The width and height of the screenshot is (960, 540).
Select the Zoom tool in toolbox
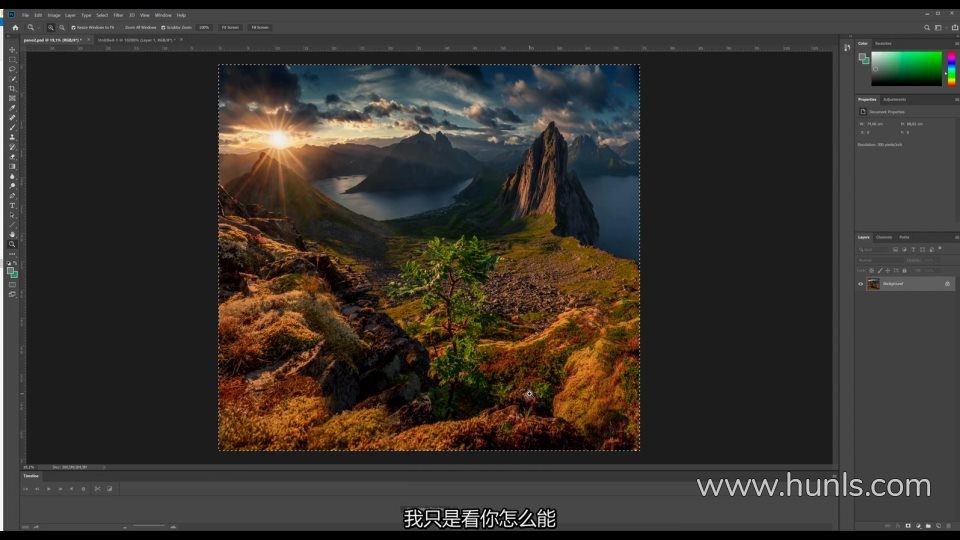pos(12,244)
